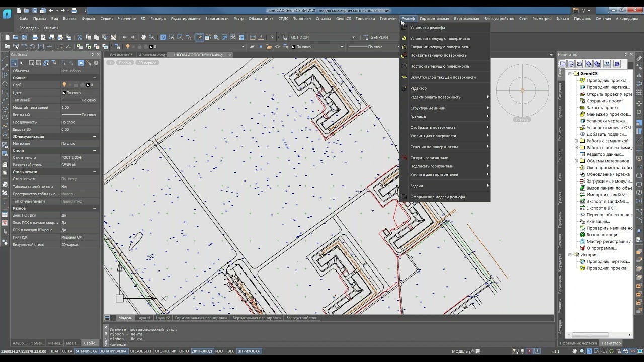Image resolution: width=644 pixels, height=362 pixels.
Task: Click the Pan hand tool icon
Action: [x=143, y=37]
